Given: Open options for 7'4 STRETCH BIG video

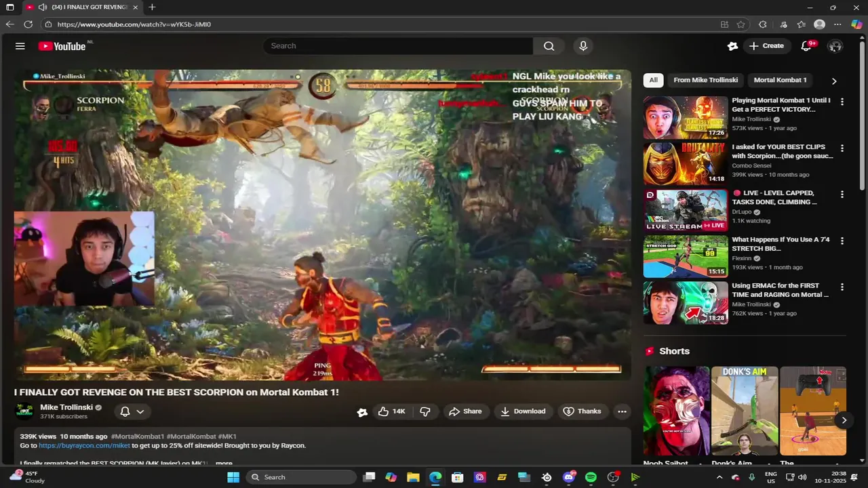Looking at the screenshot, I should point(842,241).
